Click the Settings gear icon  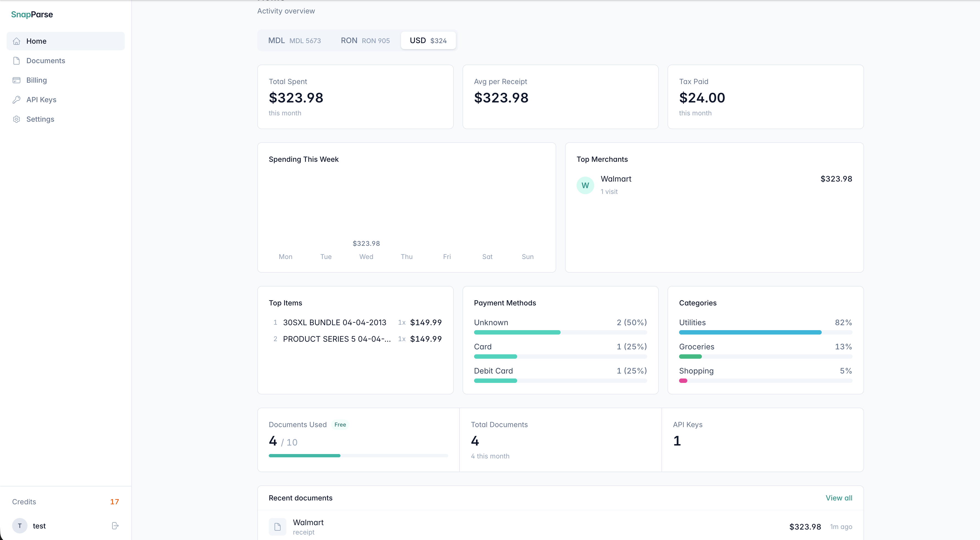click(x=16, y=119)
